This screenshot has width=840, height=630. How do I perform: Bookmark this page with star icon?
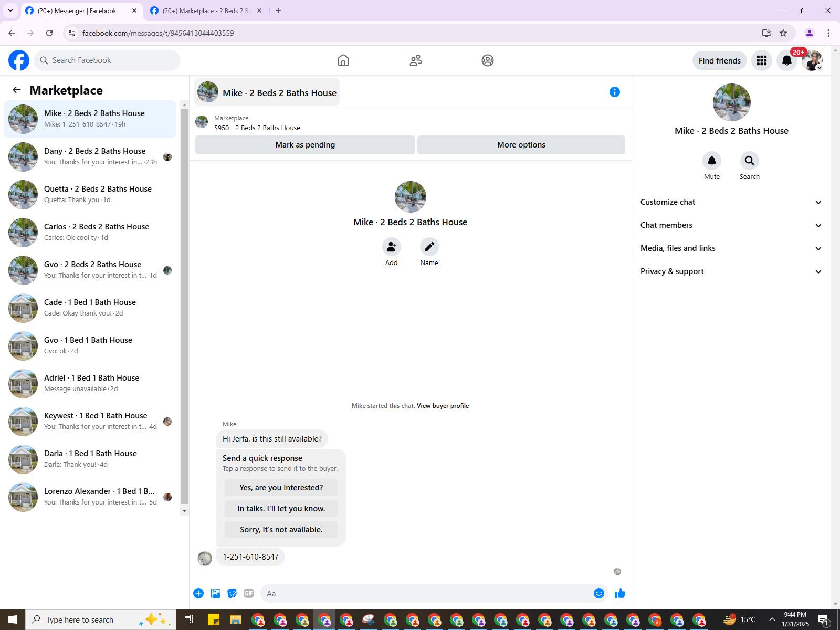click(x=783, y=33)
